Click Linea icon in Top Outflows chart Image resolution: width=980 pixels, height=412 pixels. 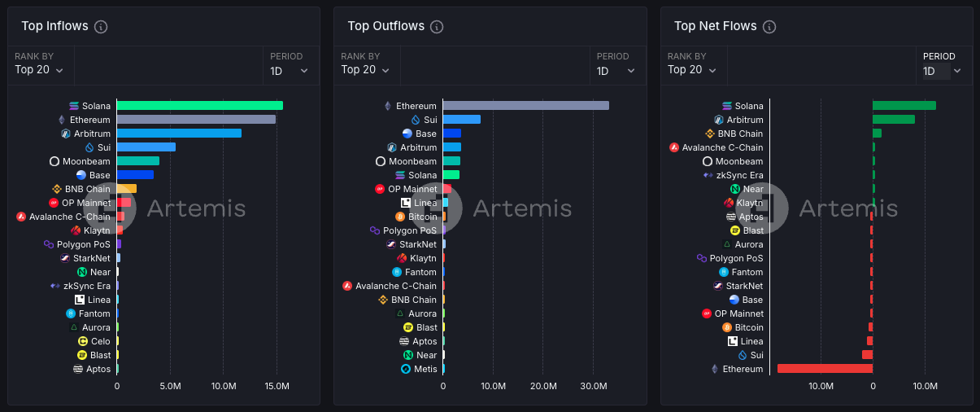(406, 203)
